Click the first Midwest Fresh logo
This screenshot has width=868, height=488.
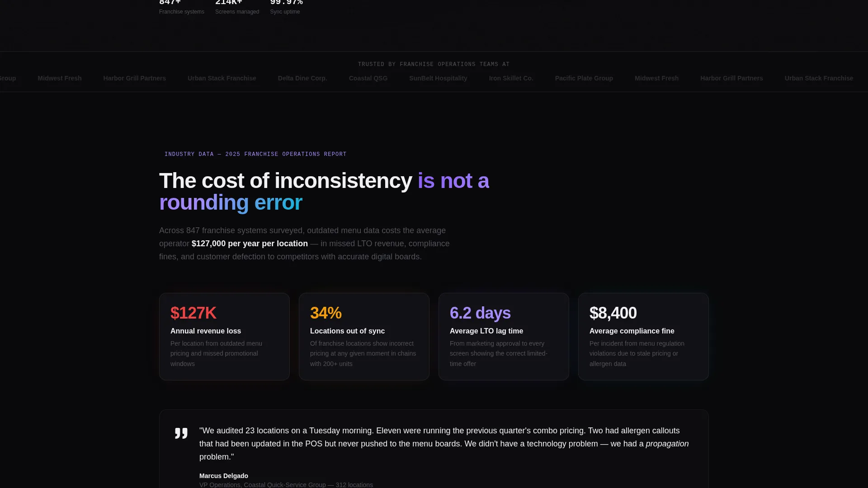coord(60,78)
